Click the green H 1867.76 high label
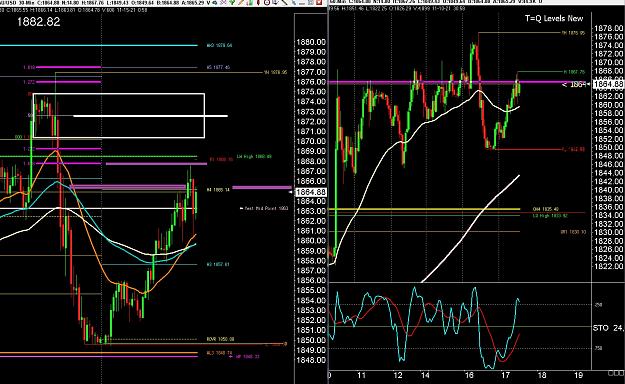Image resolution: width=625 pixels, height=384 pixels. click(574, 72)
